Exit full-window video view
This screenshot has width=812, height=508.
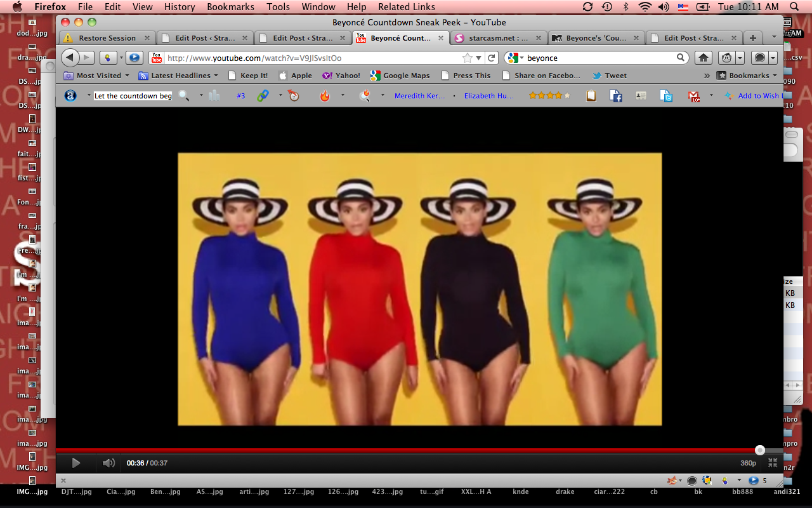click(x=772, y=463)
